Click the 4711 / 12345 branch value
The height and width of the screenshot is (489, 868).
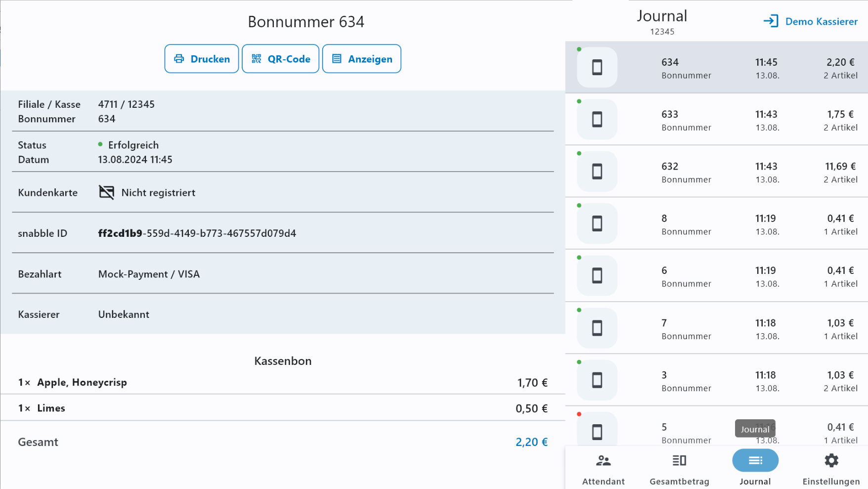point(126,104)
